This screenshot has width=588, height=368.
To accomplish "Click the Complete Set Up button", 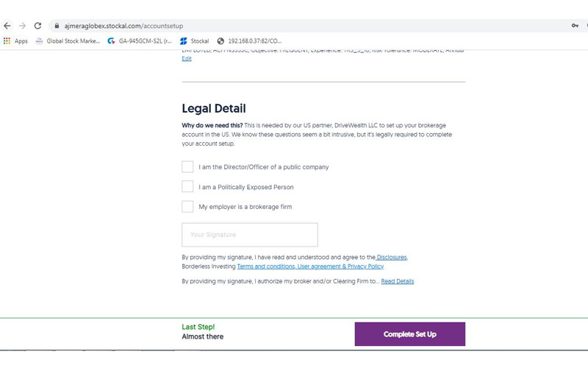I will tap(410, 334).
